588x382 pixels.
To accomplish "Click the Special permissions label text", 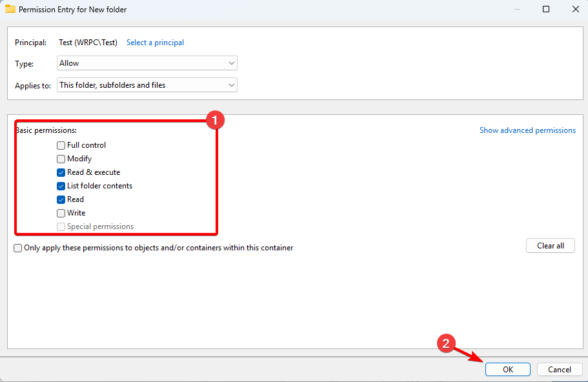I will [x=100, y=226].
